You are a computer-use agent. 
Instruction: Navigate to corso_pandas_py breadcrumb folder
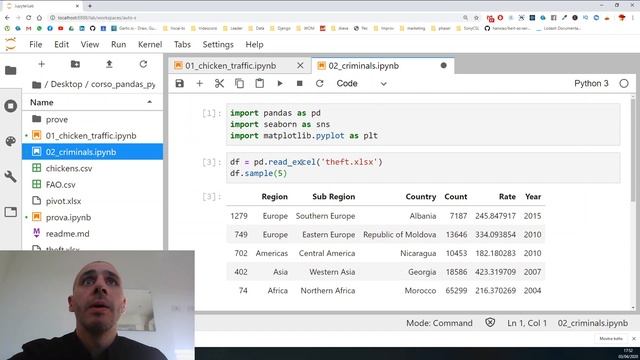(123, 84)
